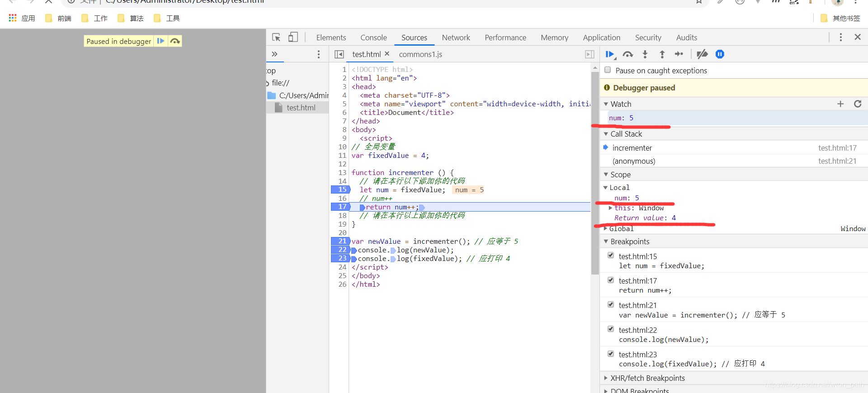Collapse the Call Stack section
Viewport: 868px width, 393px height.
(x=606, y=134)
